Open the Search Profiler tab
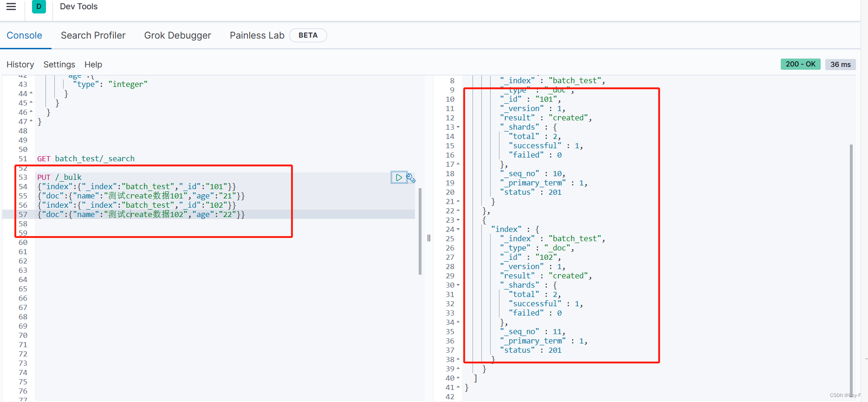The height and width of the screenshot is (402, 868). click(x=93, y=35)
